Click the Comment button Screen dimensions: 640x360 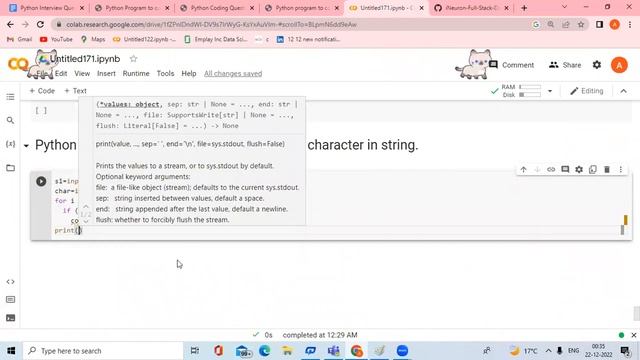[x=512, y=65]
